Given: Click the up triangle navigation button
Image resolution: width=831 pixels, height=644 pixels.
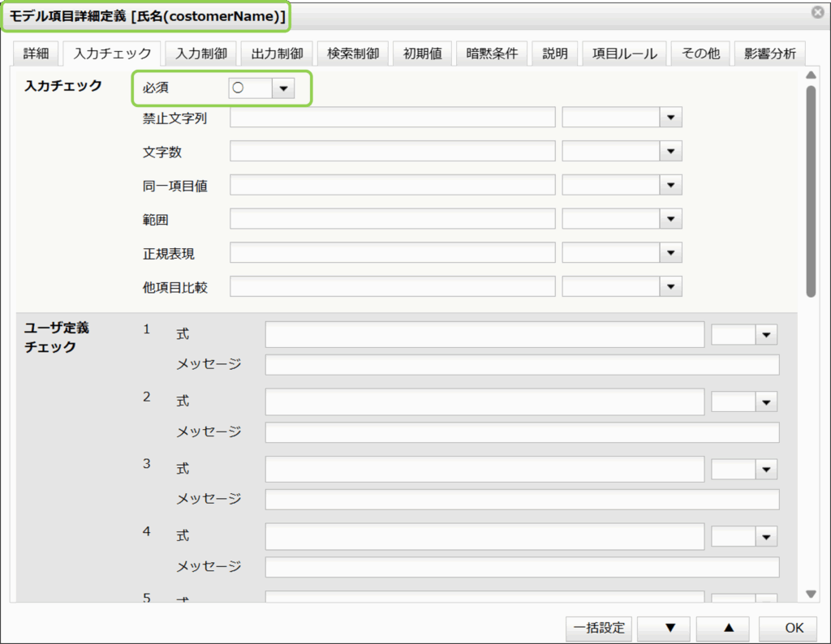Looking at the screenshot, I should point(728,628).
